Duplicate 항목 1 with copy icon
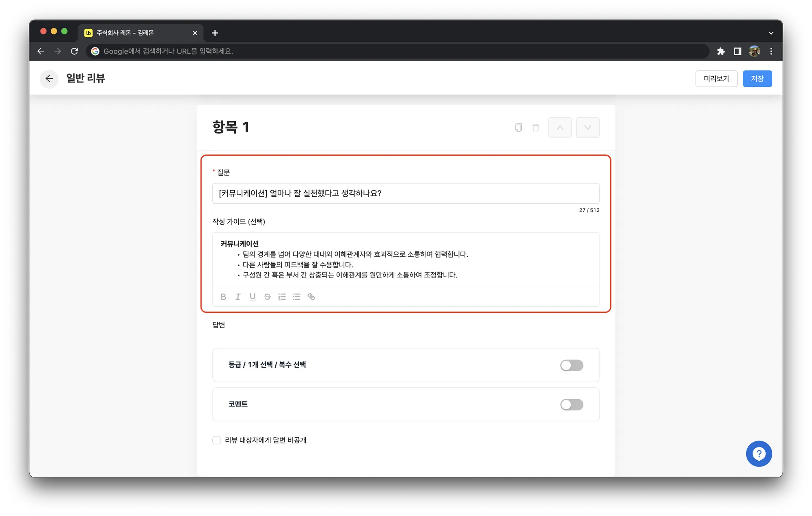 point(518,128)
